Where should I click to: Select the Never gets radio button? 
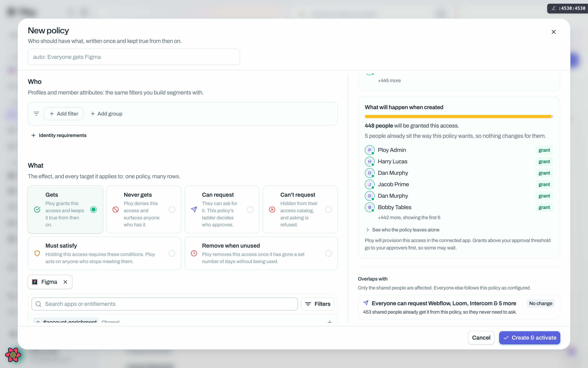click(x=172, y=210)
